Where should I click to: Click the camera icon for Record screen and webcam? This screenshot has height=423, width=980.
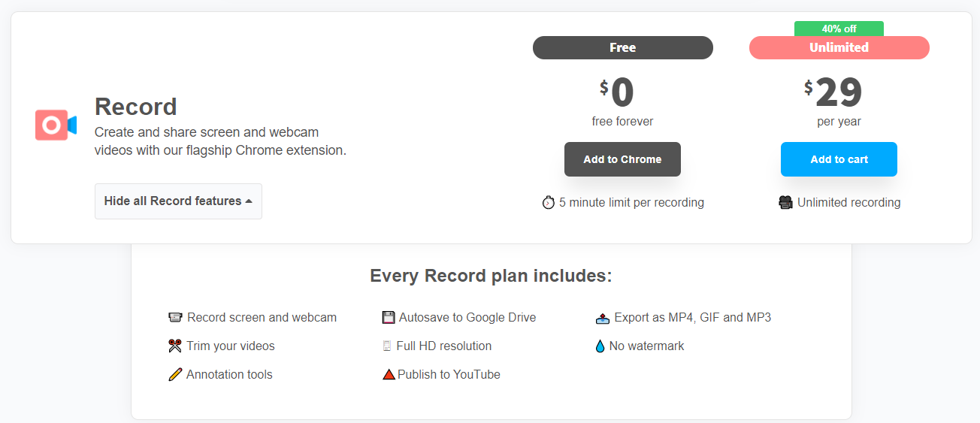pyautogui.click(x=176, y=317)
